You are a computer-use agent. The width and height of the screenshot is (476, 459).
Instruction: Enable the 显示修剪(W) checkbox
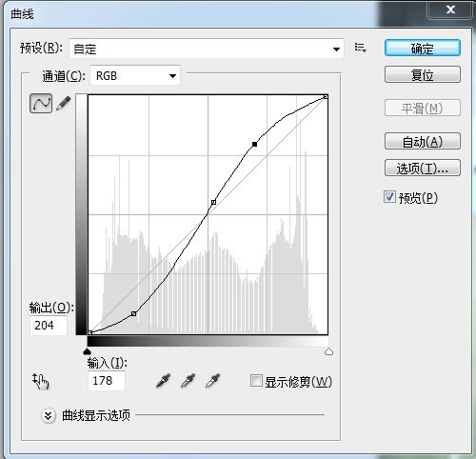[x=256, y=381]
